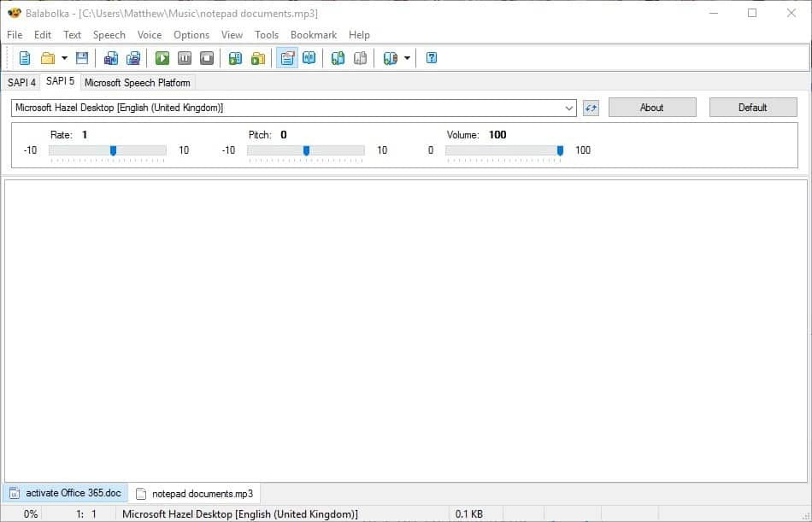Viewport: 812px width, 522px height.
Task: Open the Voice menu
Action: (x=149, y=35)
